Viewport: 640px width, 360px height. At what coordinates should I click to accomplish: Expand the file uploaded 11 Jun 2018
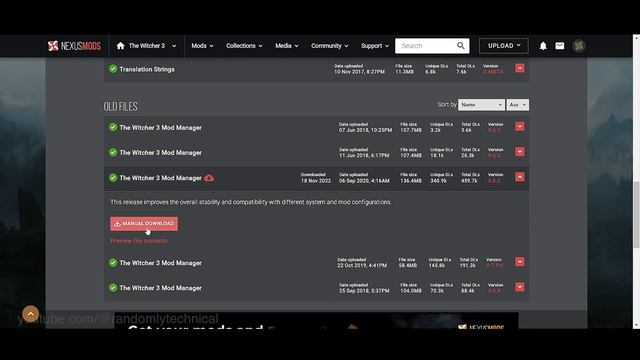pyautogui.click(x=520, y=152)
